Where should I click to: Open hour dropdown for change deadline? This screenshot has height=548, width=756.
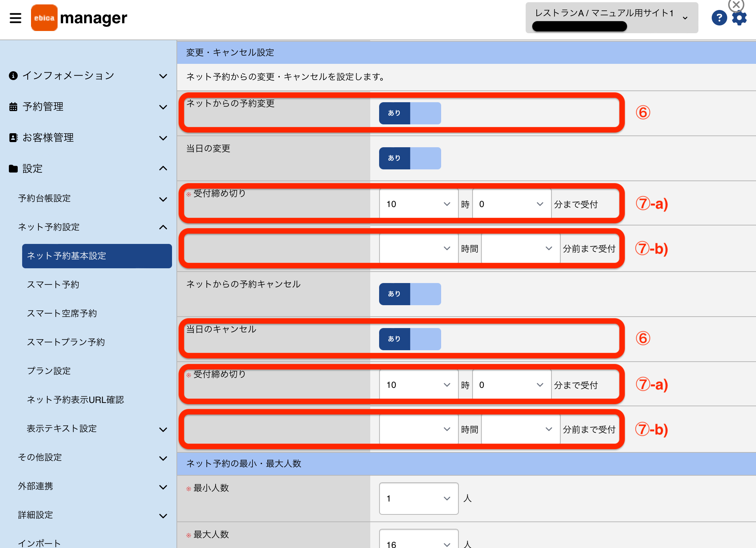point(419,204)
